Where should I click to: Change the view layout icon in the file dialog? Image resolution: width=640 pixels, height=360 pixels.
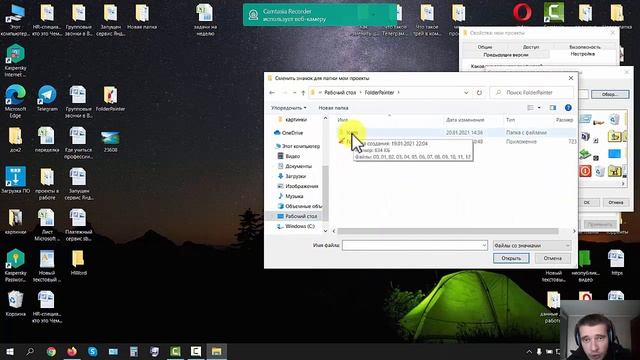click(531, 108)
